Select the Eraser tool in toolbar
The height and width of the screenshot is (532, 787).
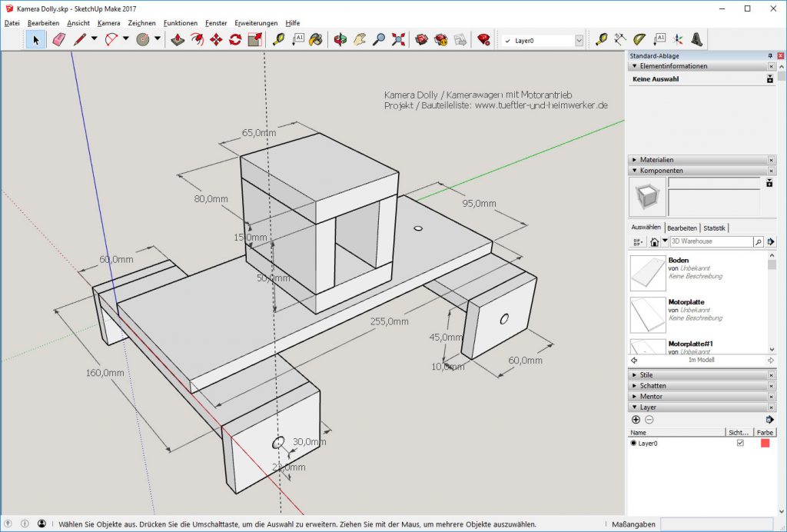coord(58,39)
